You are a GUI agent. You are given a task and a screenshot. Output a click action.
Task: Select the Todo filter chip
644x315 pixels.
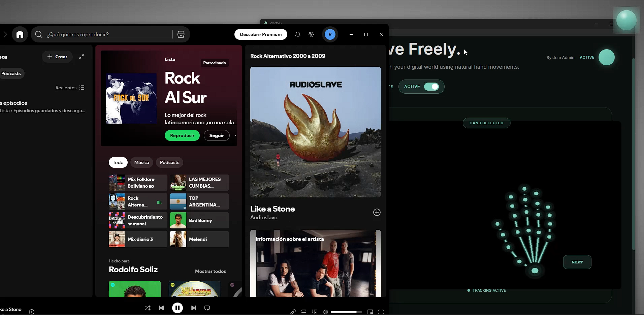[118, 162]
